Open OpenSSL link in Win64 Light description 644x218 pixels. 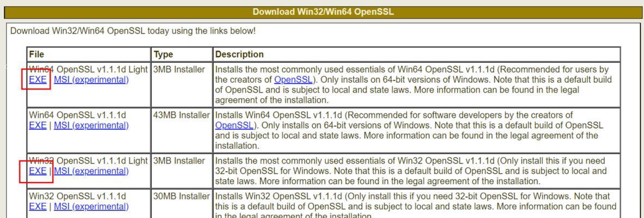click(x=293, y=80)
